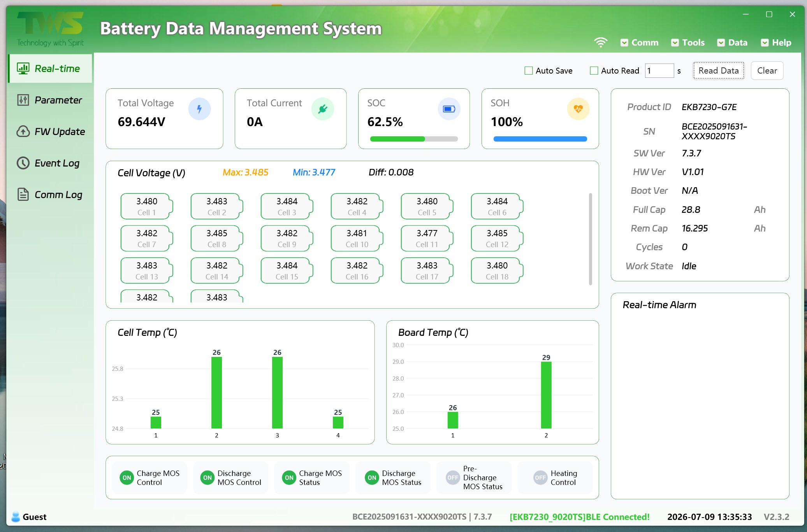Click the SOH heart icon
Screen dimensions: 807x532
pyautogui.click(x=578, y=109)
